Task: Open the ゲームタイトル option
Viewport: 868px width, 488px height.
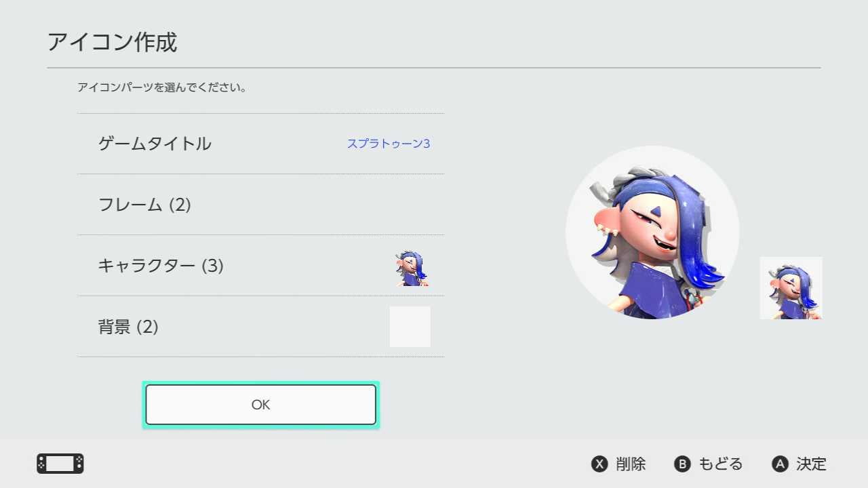Action: [x=261, y=144]
